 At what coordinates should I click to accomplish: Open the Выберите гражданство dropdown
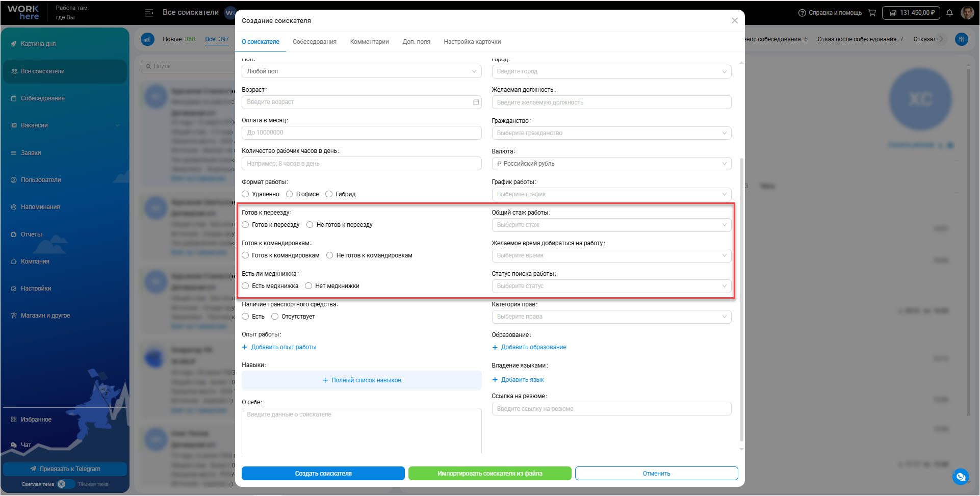click(x=611, y=133)
